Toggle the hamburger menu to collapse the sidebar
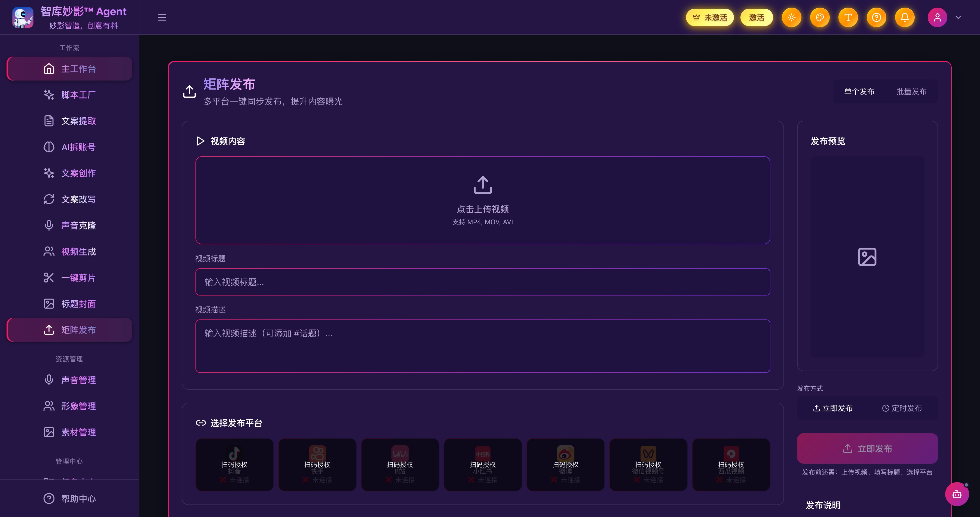This screenshot has width=980, height=517. tap(162, 17)
